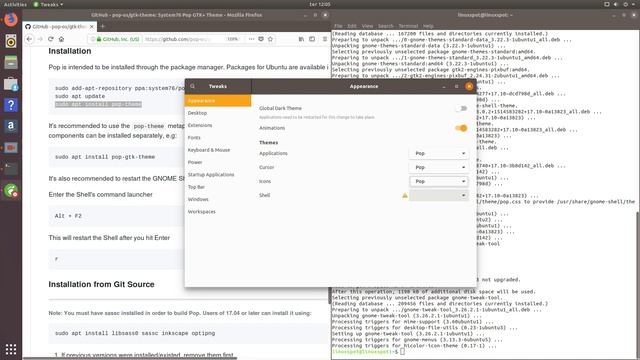Open the terminal File menu
The image size is (640, 360).
(x=338, y=26)
